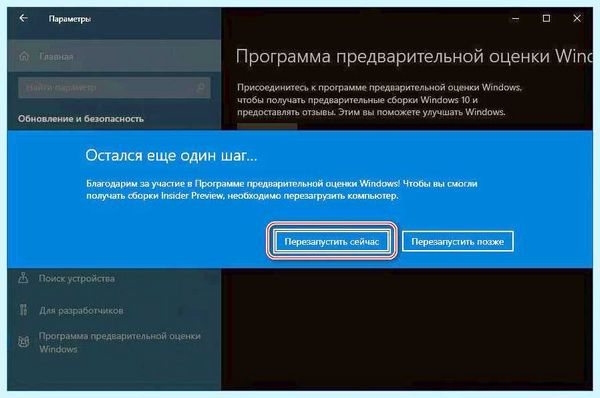Image resolution: width=600 pixels, height=398 pixels.
Task: Click the Обновление и безопасность heading
Action: point(81,119)
